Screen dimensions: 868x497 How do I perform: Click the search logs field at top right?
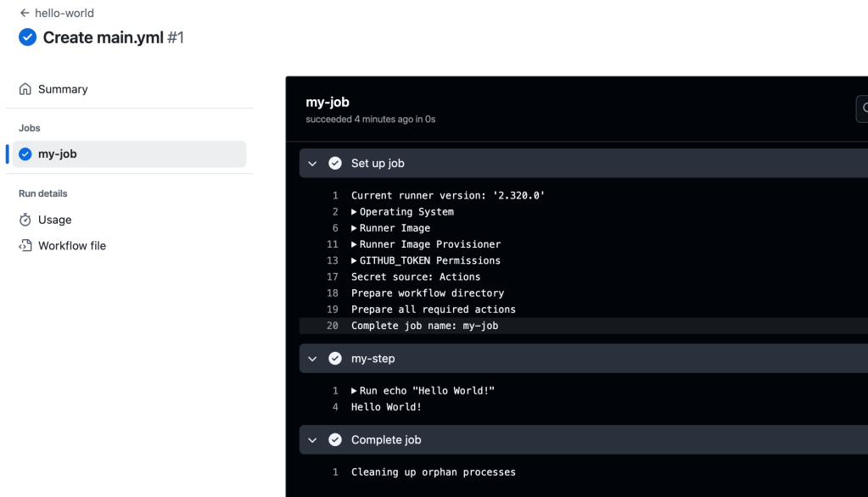(862, 109)
